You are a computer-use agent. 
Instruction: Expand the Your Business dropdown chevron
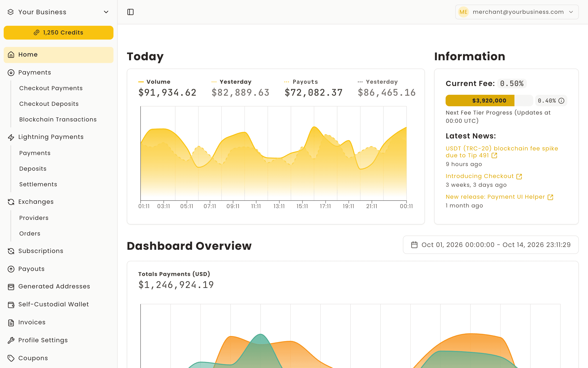tap(106, 12)
